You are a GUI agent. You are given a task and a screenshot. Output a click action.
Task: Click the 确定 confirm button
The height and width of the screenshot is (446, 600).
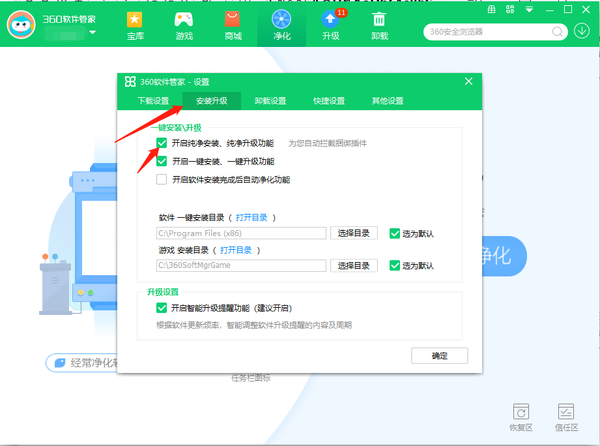pos(440,356)
